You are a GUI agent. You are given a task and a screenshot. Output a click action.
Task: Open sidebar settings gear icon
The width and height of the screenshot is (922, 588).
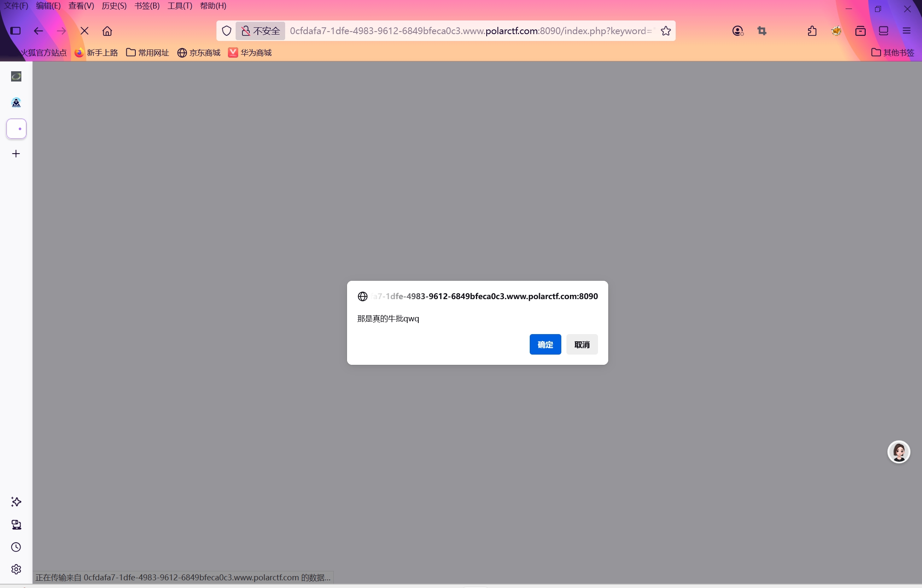[16, 569]
